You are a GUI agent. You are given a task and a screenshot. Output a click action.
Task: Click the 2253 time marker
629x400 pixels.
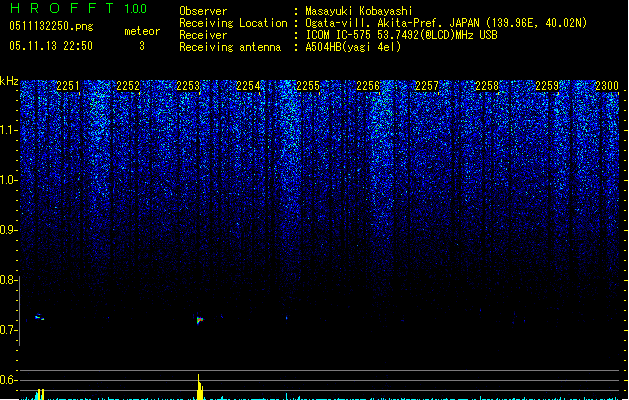pos(188,86)
